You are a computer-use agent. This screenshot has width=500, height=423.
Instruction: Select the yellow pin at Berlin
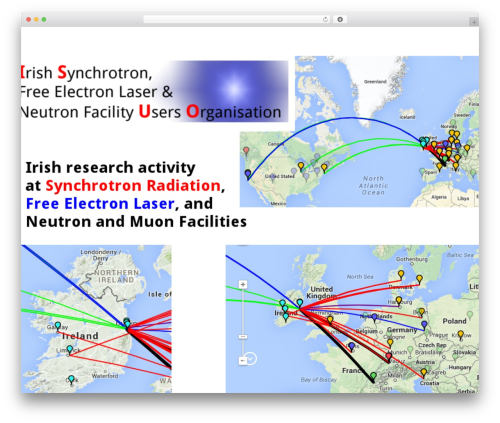click(x=422, y=312)
